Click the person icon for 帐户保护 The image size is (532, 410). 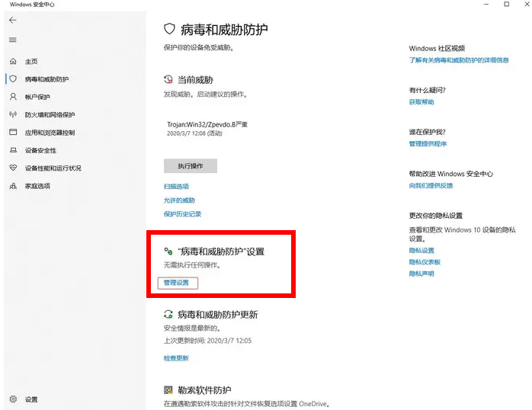pyautogui.click(x=13, y=97)
